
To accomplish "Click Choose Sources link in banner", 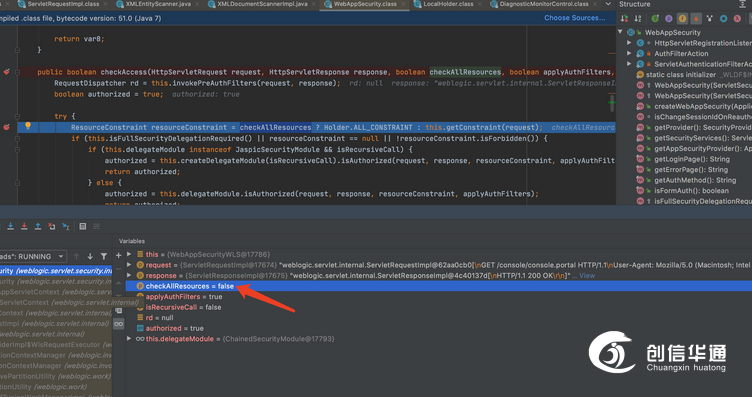I will click(575, 18).
